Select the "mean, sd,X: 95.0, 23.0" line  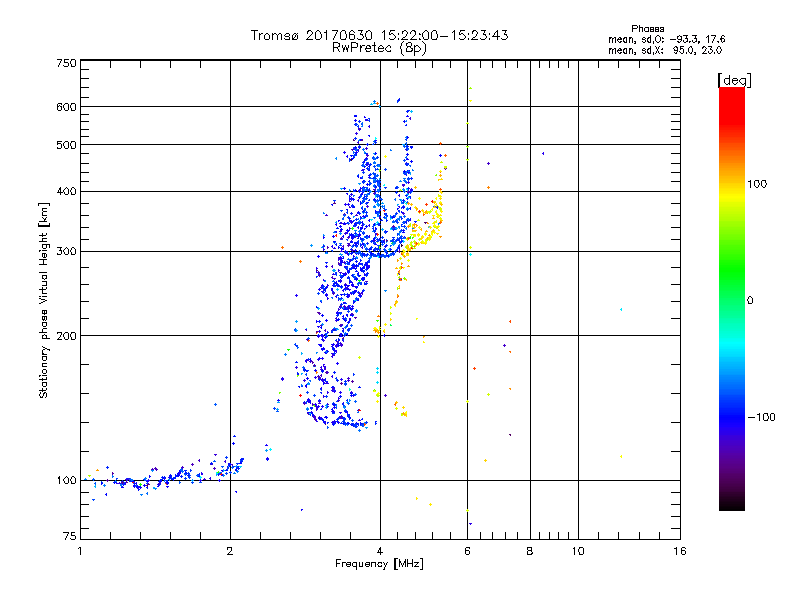point(665,50)
